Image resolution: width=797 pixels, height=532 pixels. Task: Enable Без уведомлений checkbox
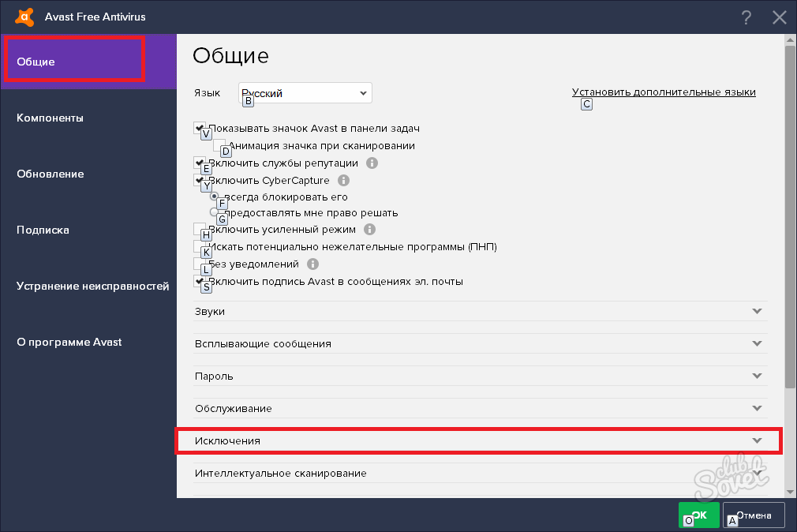pos(199,264)
